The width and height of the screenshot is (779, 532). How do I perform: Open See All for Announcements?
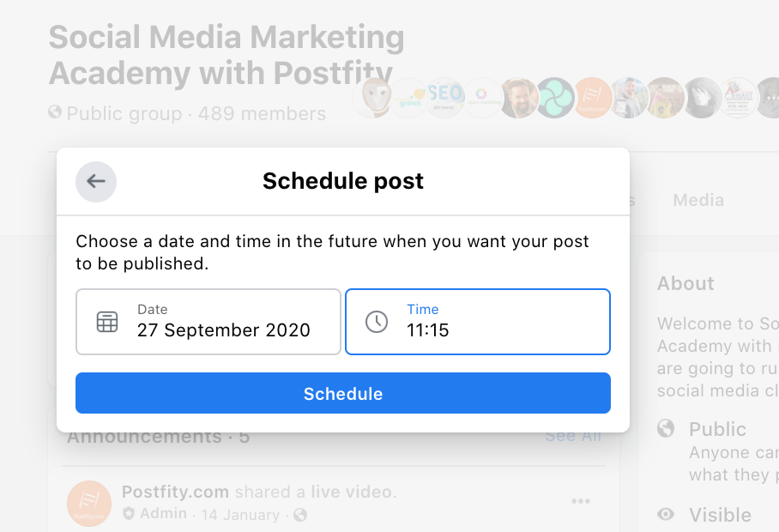pos(572,436)
